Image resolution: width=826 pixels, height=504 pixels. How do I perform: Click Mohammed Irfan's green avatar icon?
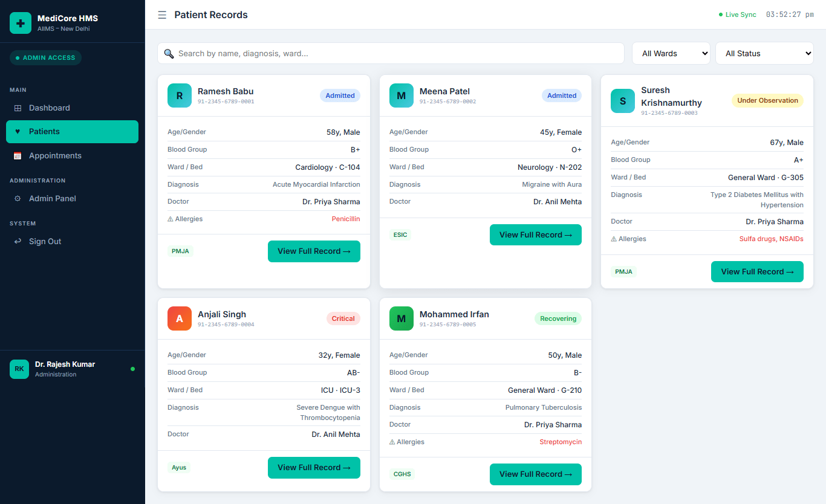[x=402, y=318]
